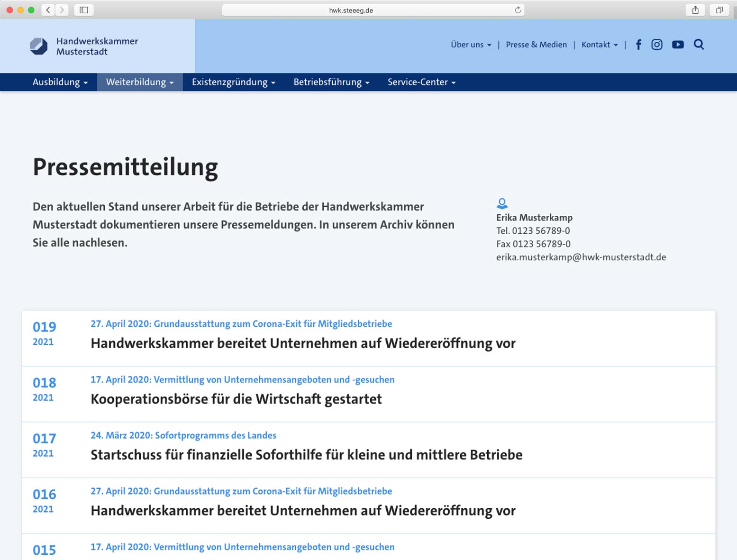Open the YouTube channel icon
The image size is (737, 560).
[678, 45]
